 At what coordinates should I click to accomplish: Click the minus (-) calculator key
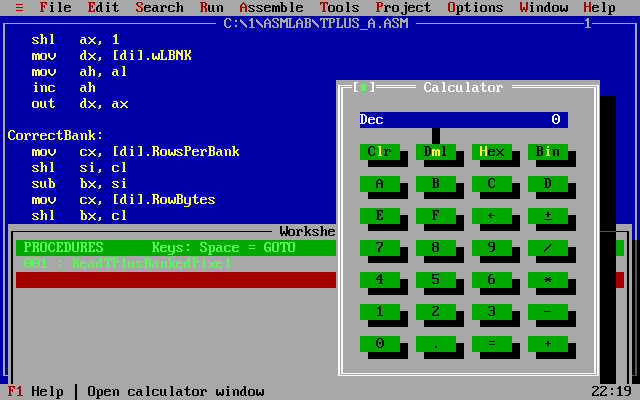tap(547, 311)
